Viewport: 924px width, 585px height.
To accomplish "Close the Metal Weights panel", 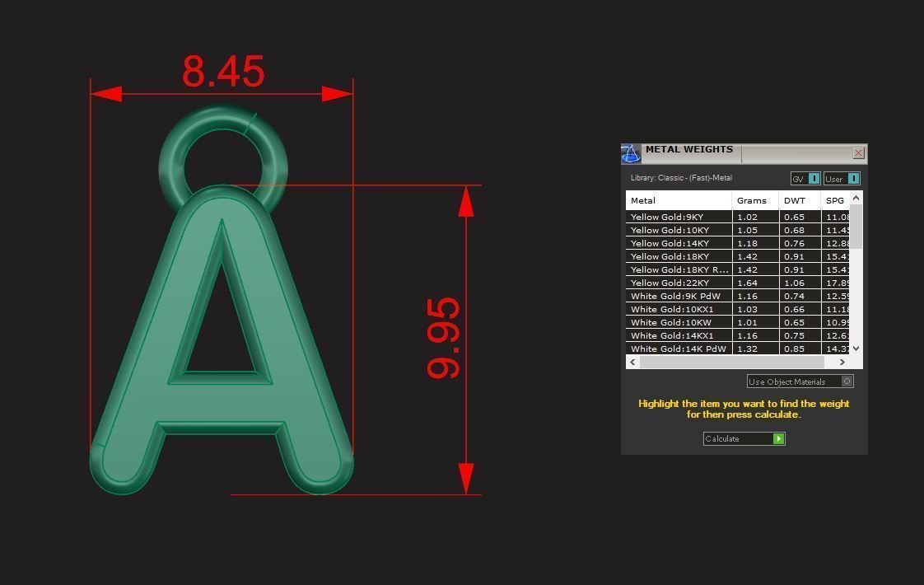I will 858,153.
